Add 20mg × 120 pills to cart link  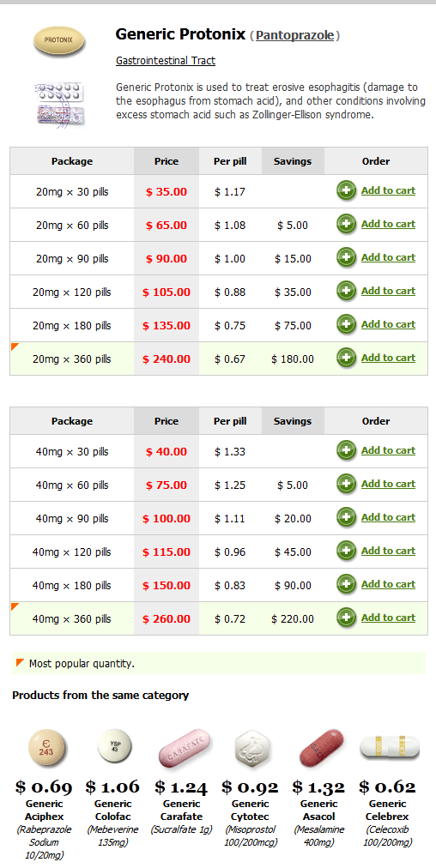pyautogui.click(x=388, y=291)
